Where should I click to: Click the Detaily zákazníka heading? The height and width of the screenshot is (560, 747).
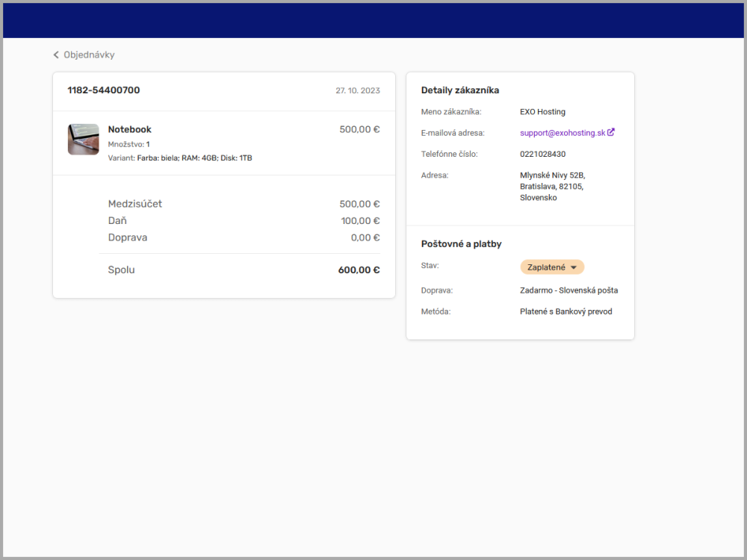tap(459, 90)
